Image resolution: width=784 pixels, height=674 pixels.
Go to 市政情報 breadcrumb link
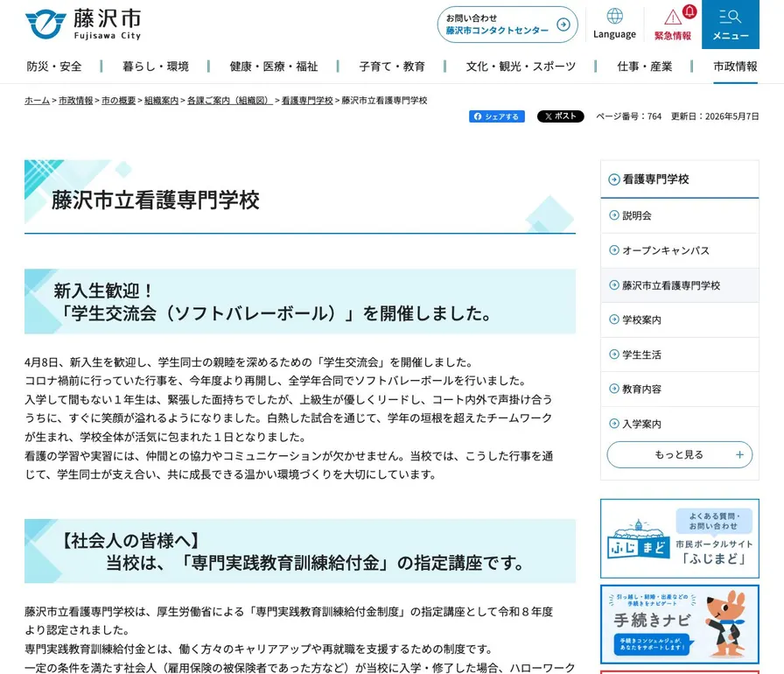(x=75, y=101)
